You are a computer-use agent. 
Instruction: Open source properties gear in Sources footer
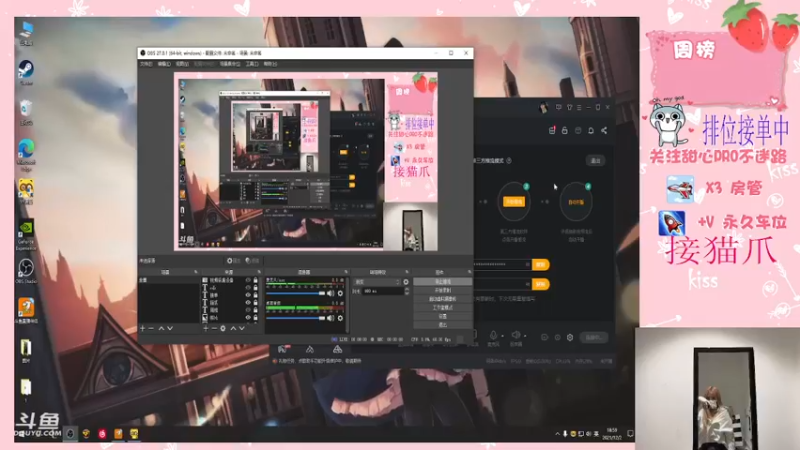[223, 329]
